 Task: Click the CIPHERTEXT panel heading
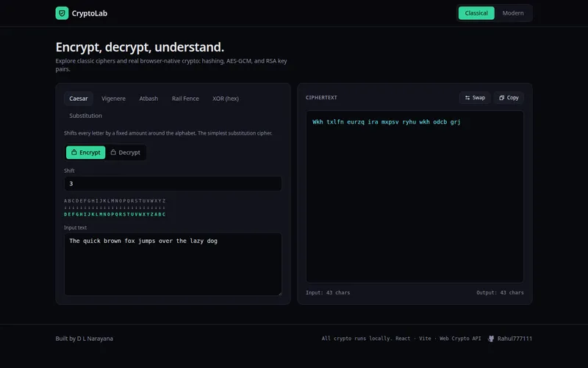click(321, 98)
